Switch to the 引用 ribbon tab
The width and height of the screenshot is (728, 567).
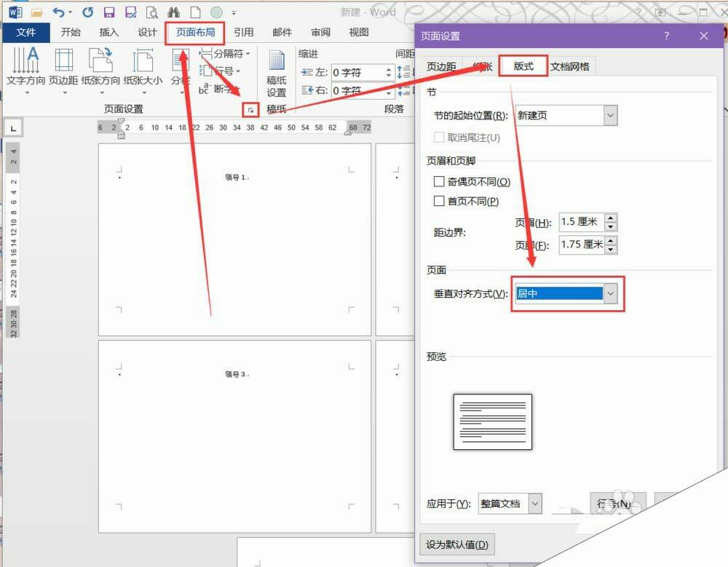244,32
